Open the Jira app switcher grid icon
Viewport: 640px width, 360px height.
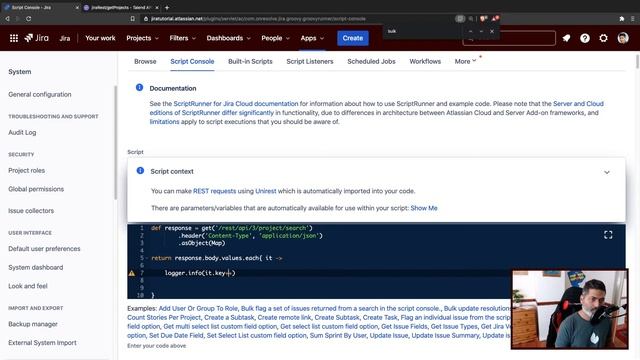point(14,38)
